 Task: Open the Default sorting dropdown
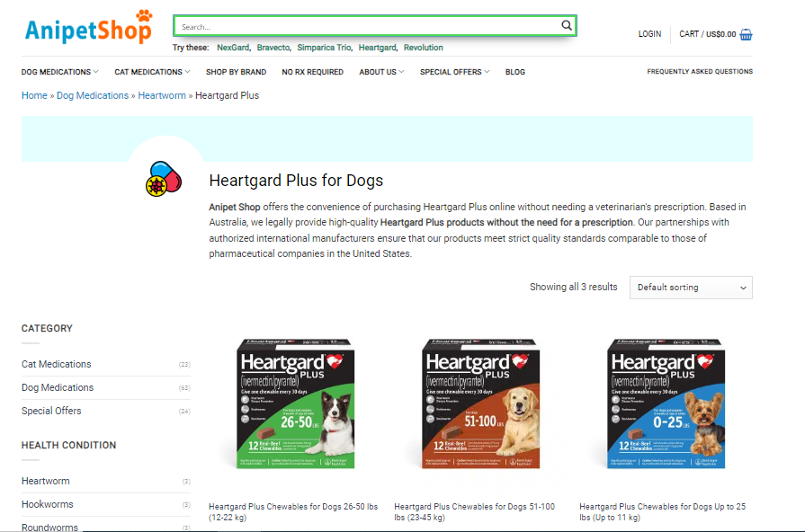pyautogui.click(x=691, y=288)
